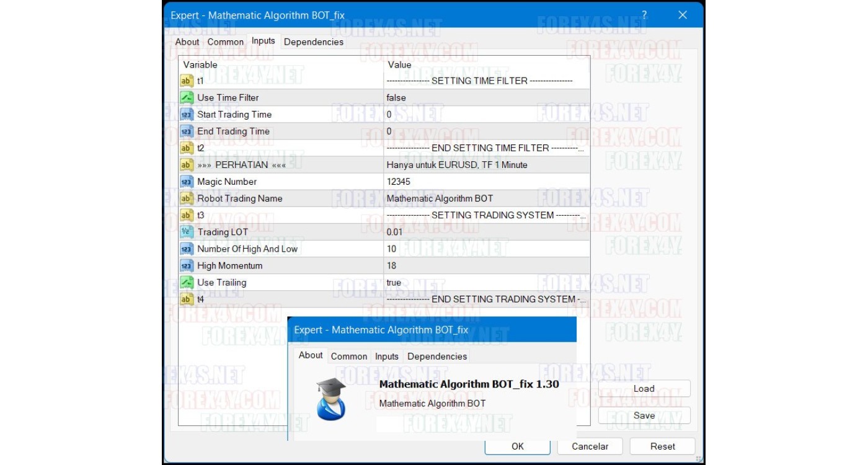Image resolution: width=868 pixels, height=465 pixels.
Task: Click the string icon beside variable t4
Action: coord(187,299)
